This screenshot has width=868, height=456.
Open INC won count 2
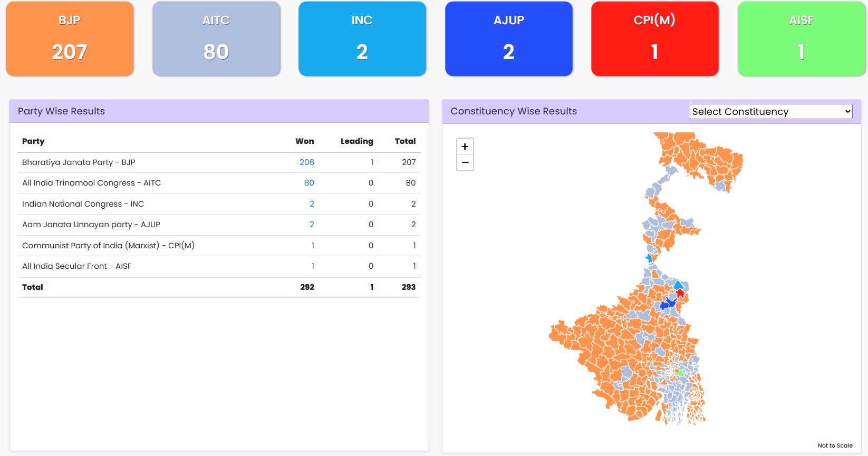tap(312, 204)
